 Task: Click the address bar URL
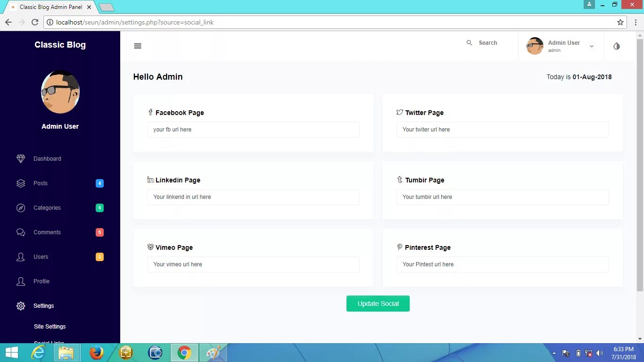[x=135, y=22]
